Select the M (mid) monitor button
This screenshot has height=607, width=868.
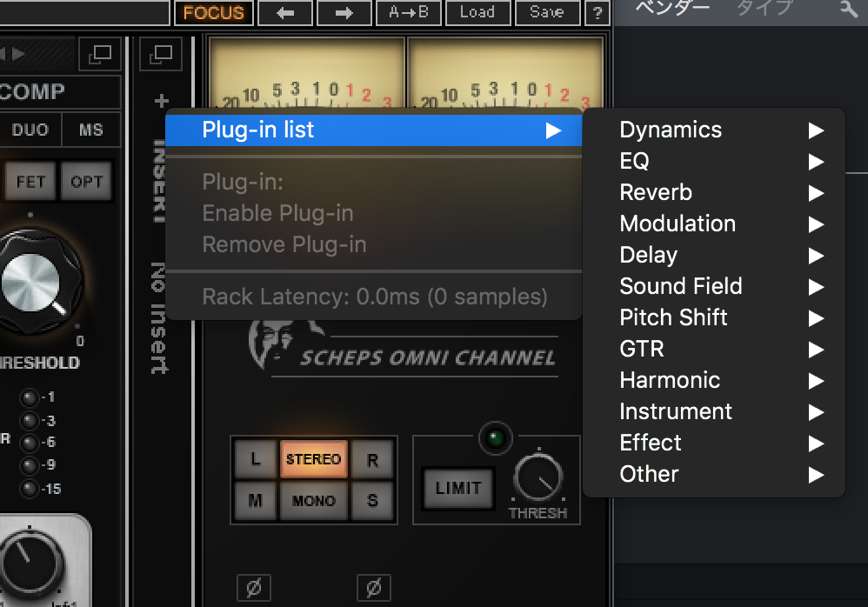[255, 501]
